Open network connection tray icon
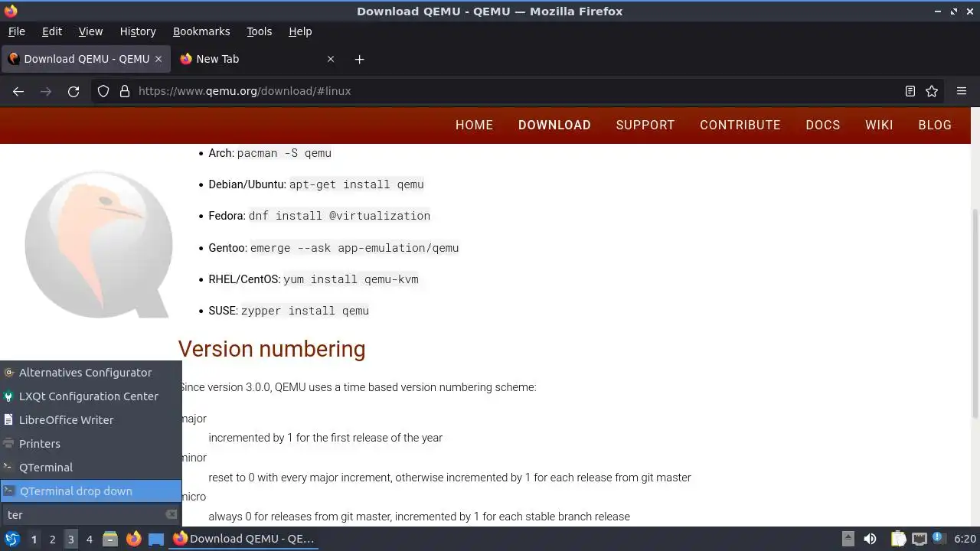The image size is (980, 551). (919, 539)
